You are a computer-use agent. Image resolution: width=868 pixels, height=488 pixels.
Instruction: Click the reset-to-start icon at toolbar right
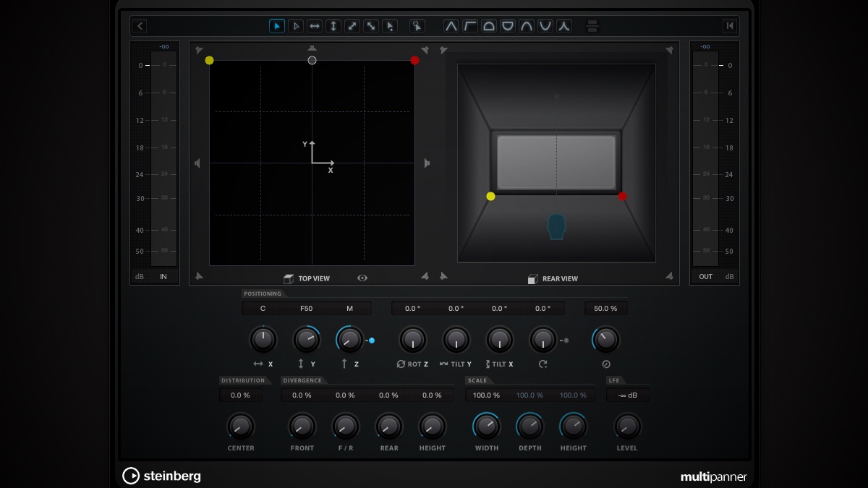[729, 26]
